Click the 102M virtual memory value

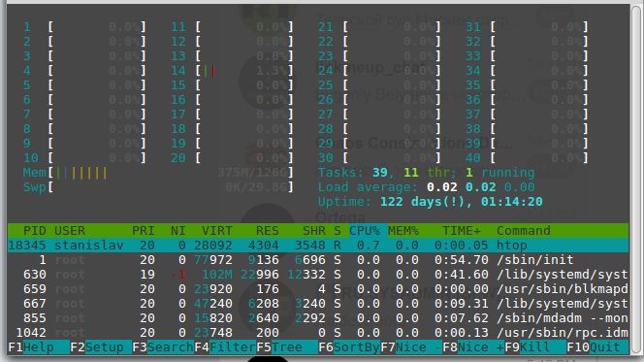click(217, 275)
